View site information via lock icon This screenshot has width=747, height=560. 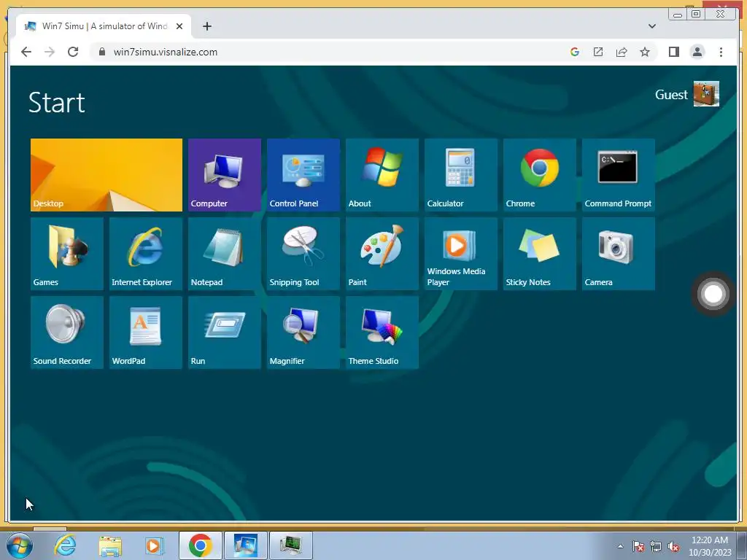tap(102, 52)
